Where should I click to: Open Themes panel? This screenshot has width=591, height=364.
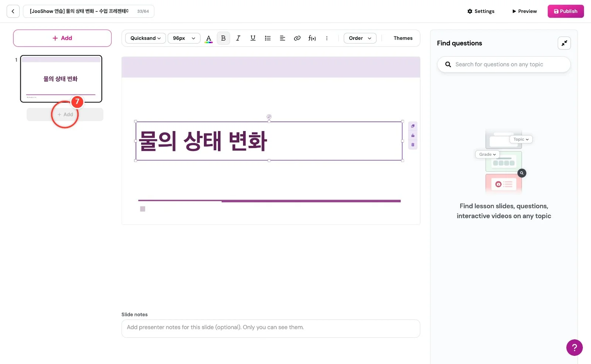pyautogui.click(x=403, y=38)
